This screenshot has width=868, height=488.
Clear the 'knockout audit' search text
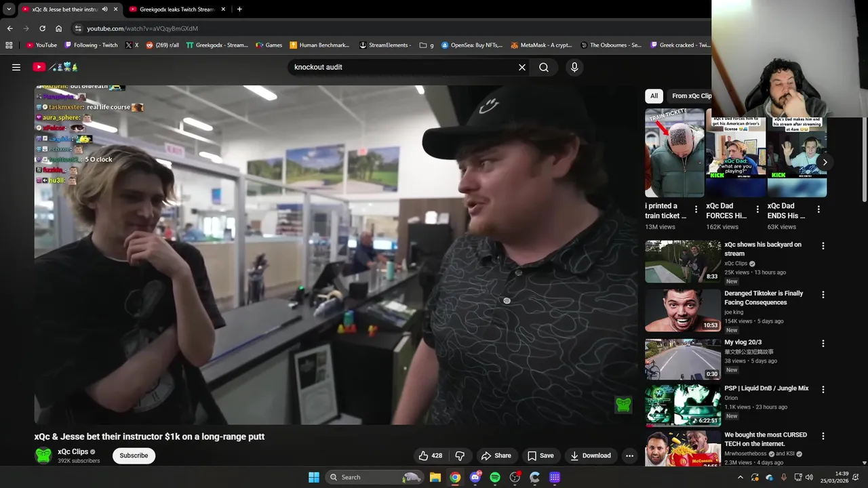click(522, 67)
